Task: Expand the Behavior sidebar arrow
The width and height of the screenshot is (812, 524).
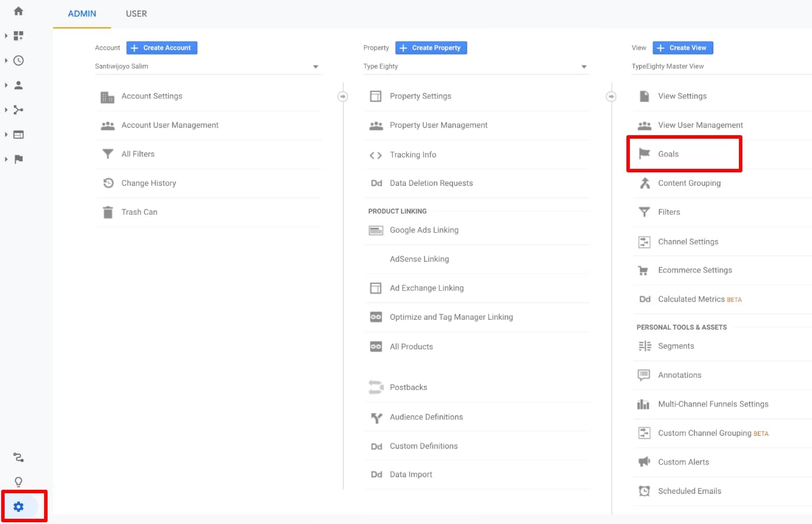Action: point(6,135)
